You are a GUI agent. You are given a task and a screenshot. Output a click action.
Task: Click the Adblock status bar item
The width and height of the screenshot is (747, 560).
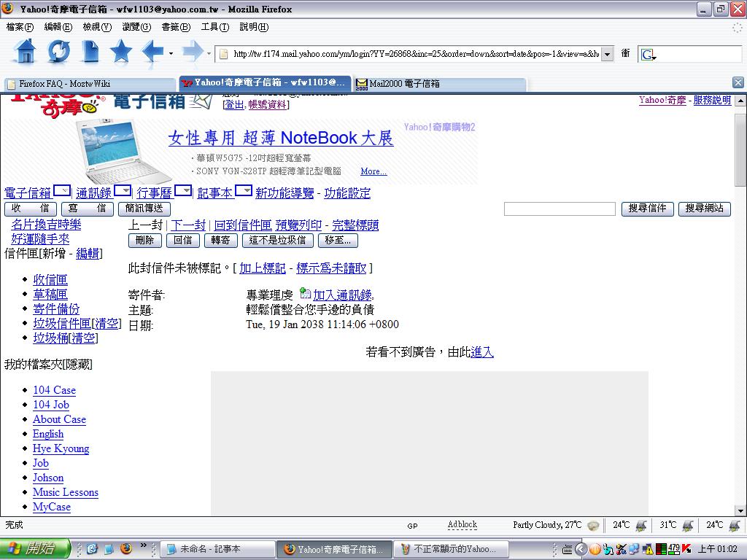click(x=462, y=524)
